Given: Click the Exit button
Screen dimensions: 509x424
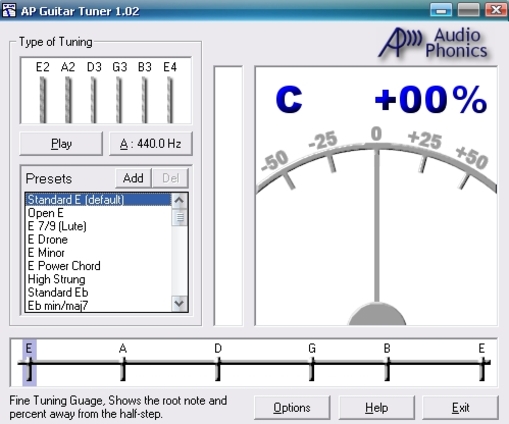Looking at the screenshot, I should (460, 408).
